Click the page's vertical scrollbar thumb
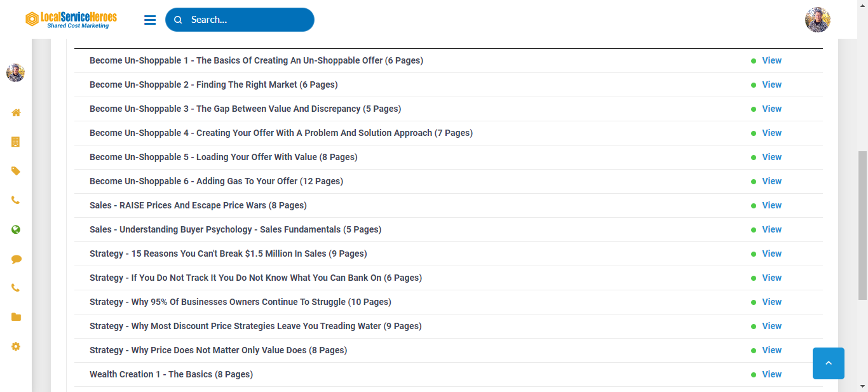868x392 pixels. [x=862, y=226]
